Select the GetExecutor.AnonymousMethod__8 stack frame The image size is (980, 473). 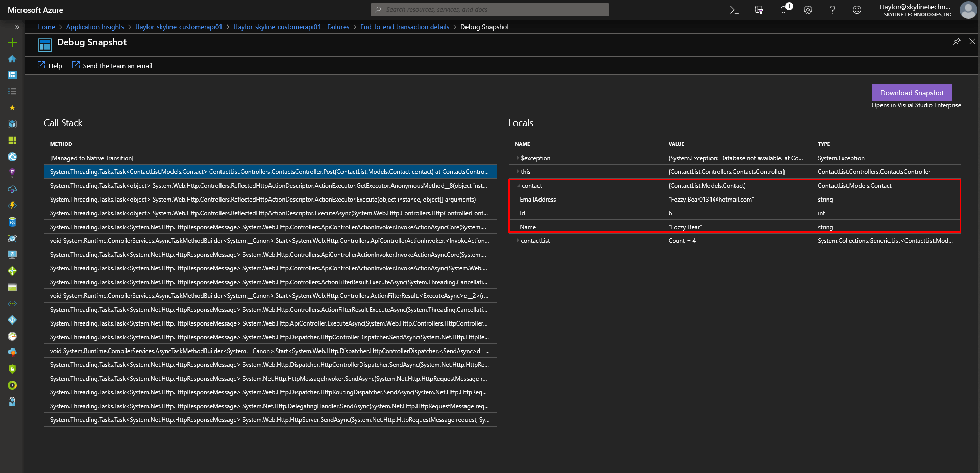[270, 186]
